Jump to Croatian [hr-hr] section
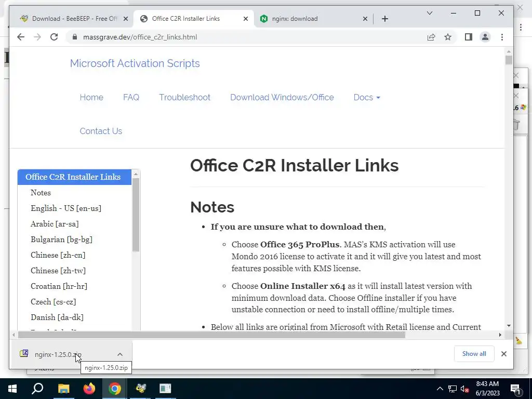Screen dimensions: 532x399 (59, 286)
